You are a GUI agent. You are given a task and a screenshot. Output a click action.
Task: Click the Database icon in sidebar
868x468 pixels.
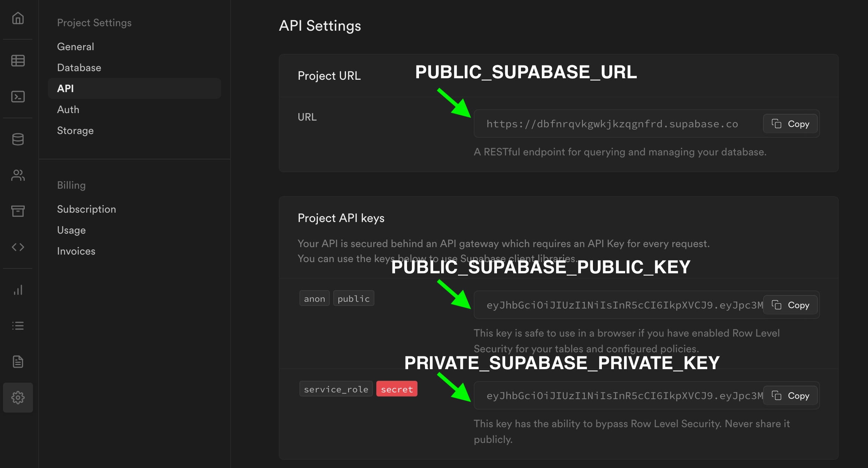coord(18,139)
